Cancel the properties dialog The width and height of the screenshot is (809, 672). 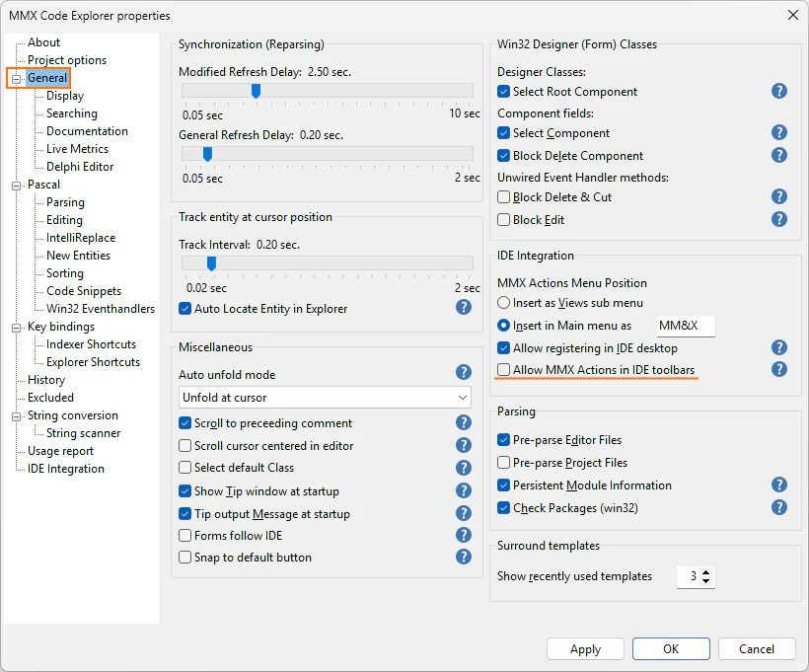click(757, 648)
